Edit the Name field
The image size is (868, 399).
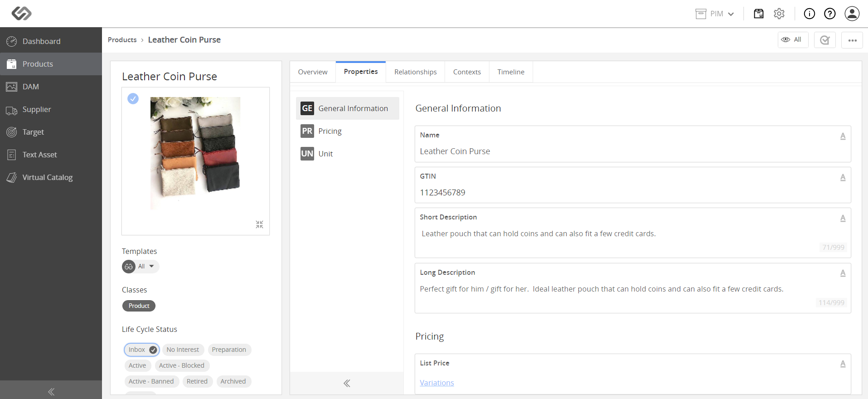[x=633, y=144]
